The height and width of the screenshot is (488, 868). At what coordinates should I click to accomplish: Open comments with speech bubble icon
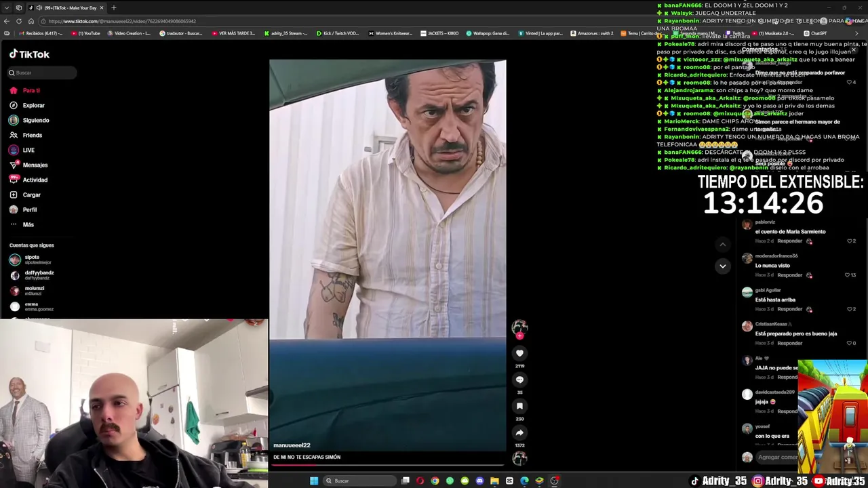(519, 380)
